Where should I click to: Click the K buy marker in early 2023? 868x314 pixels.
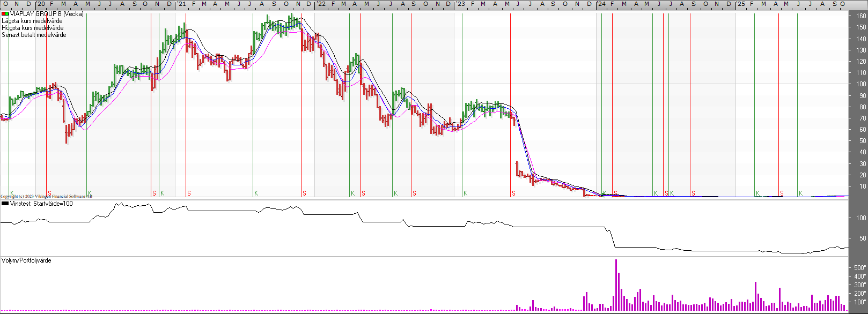(465, 193)
